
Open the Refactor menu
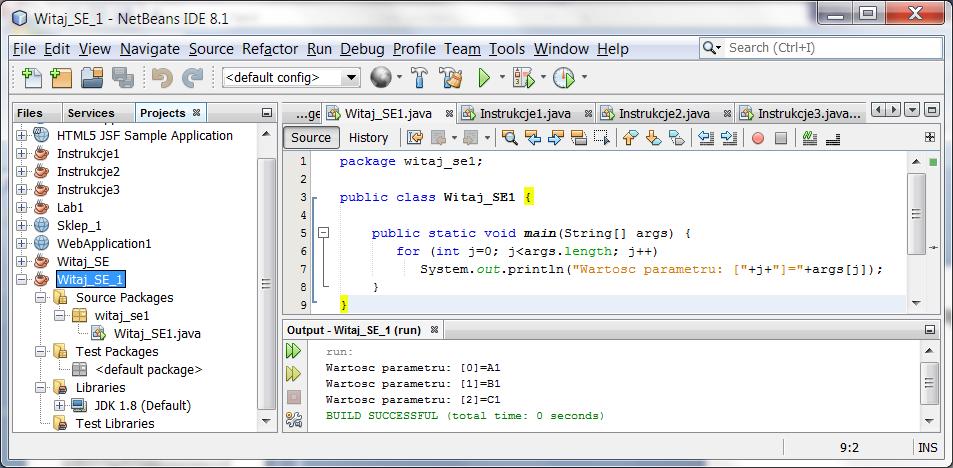pos(270,49)
